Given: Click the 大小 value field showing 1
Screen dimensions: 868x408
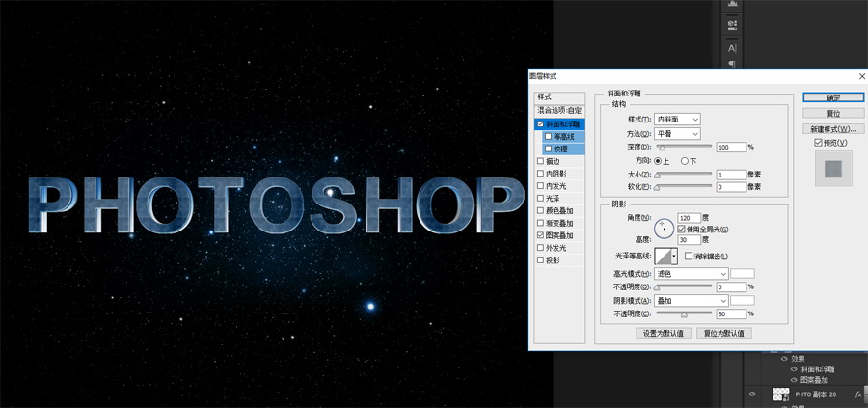Looking at the screenshot, I should coord(731,175).
